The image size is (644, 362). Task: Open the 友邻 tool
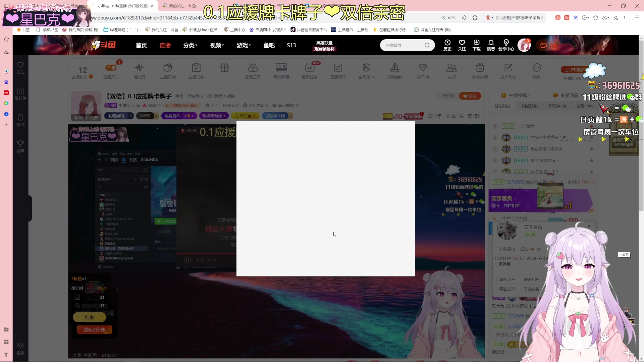click(452, 71)
